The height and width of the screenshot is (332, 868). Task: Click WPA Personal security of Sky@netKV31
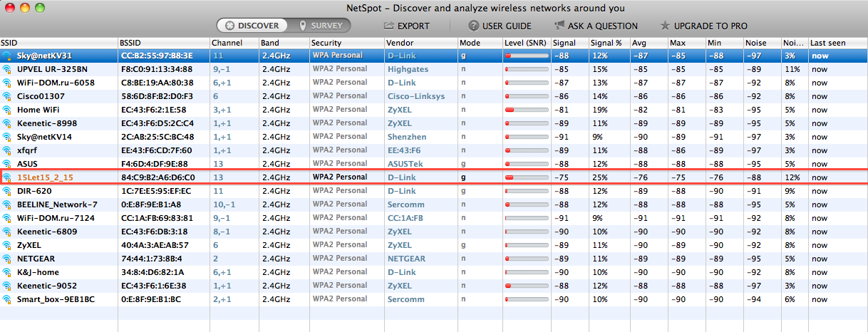pos(338,56)
